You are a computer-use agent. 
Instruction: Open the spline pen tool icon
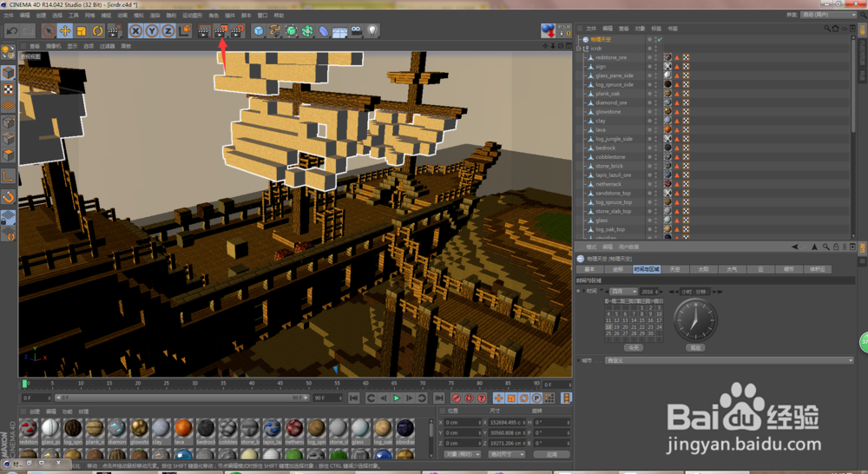click(275, 31)
